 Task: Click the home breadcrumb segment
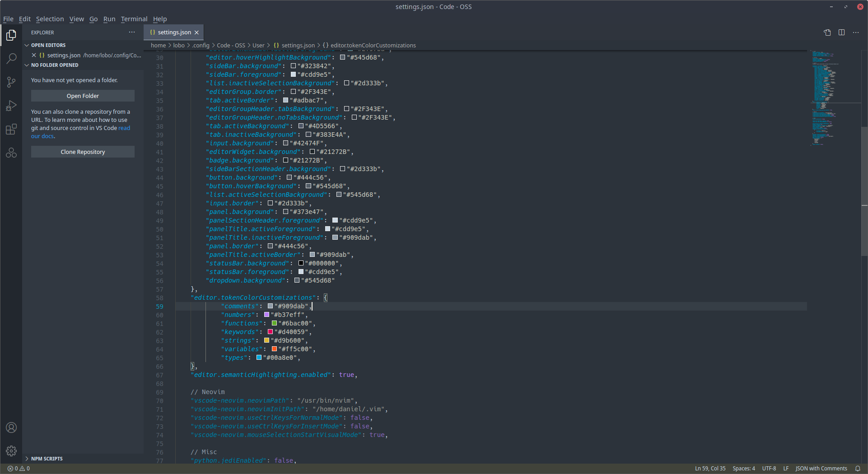(x=158, y=45)
